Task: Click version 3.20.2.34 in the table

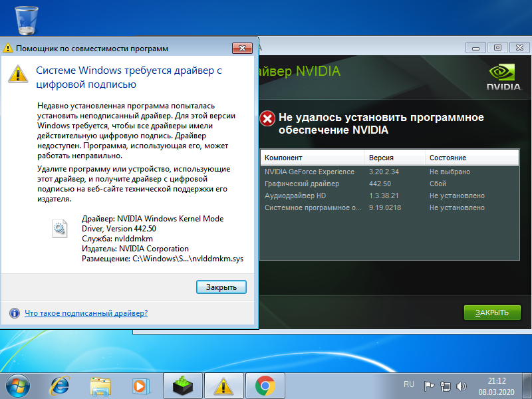Action: point(384,172)
